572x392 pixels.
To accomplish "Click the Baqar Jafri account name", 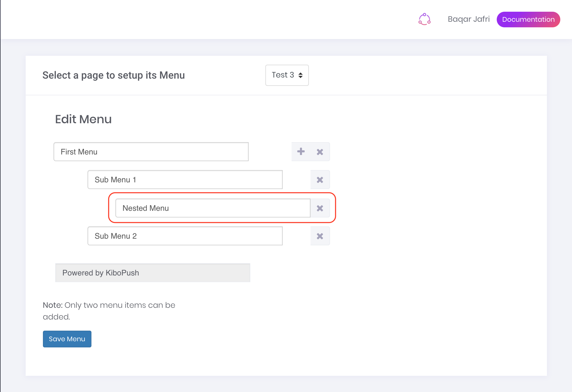I will (469, 19).
